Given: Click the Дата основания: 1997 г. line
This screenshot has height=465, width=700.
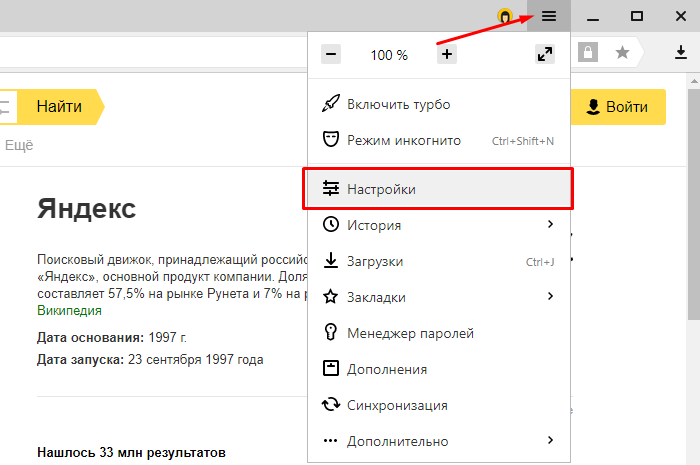Looking at the screenshot, I should [x=112, y=337].
